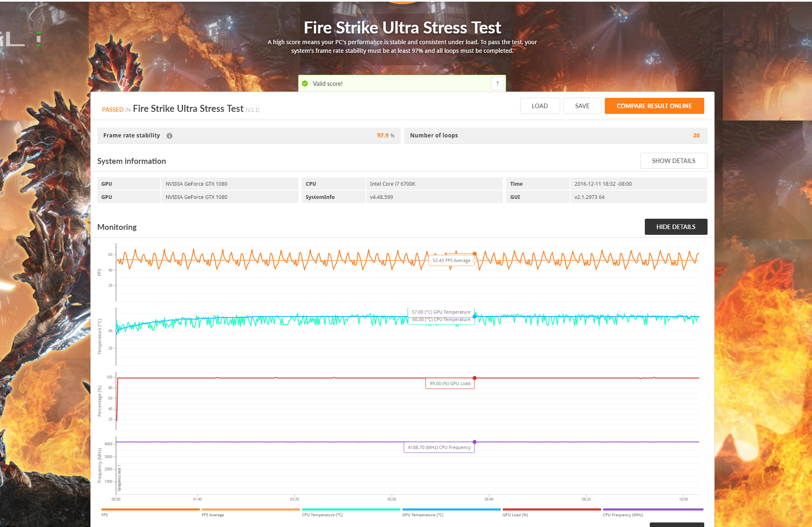
Task: Select the 97.9 % frame rate stability value
Action: (x=386, y=136)
